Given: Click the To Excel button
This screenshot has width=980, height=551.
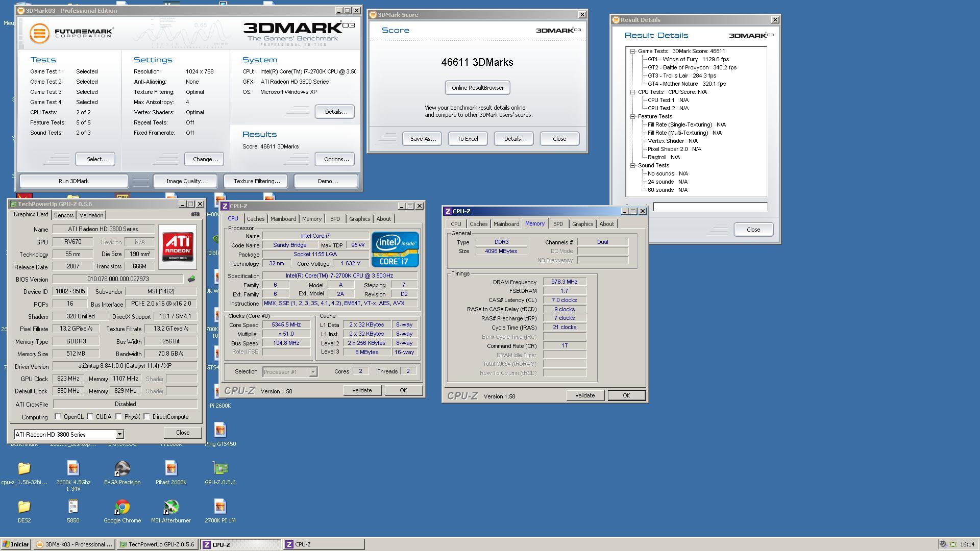Looking at the screenshot, I should (x=468, y=139).
